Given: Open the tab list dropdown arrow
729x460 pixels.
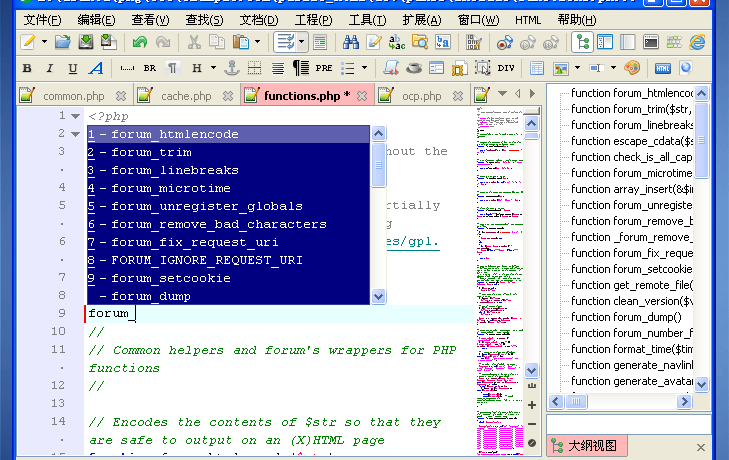Looking at the screenshot, I should pyautogui.click(x=503, y=94).
